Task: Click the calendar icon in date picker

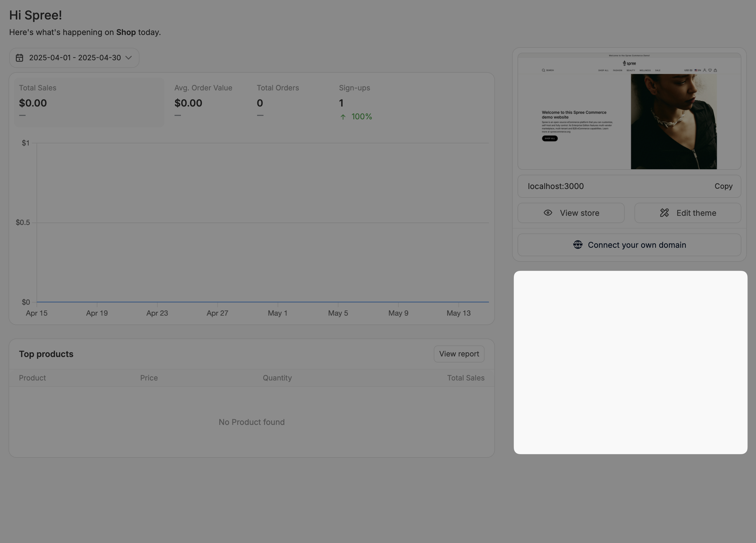Action: tap(20, 58)
